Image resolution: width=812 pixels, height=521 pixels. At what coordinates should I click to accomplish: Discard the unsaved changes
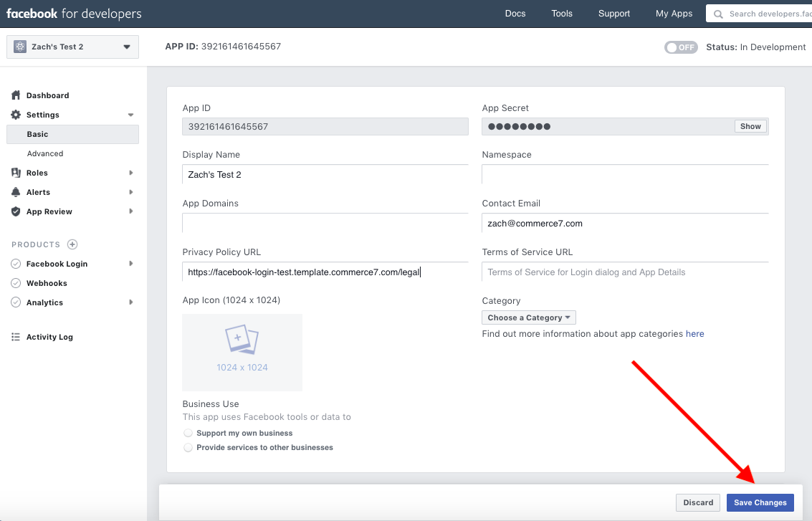click(x=698, y=502)
